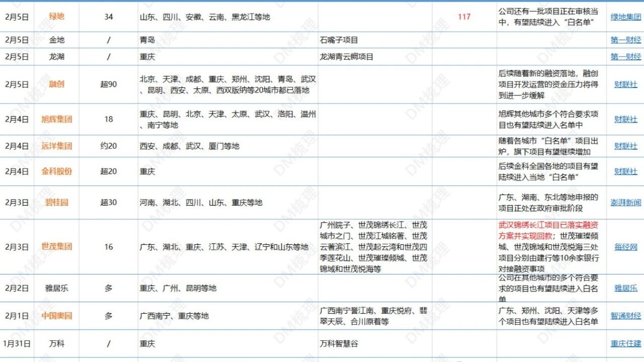Click the 世茂集团 company cell
Image resolution: width=644 pixels, height=362 pixels.
(57, 246)
